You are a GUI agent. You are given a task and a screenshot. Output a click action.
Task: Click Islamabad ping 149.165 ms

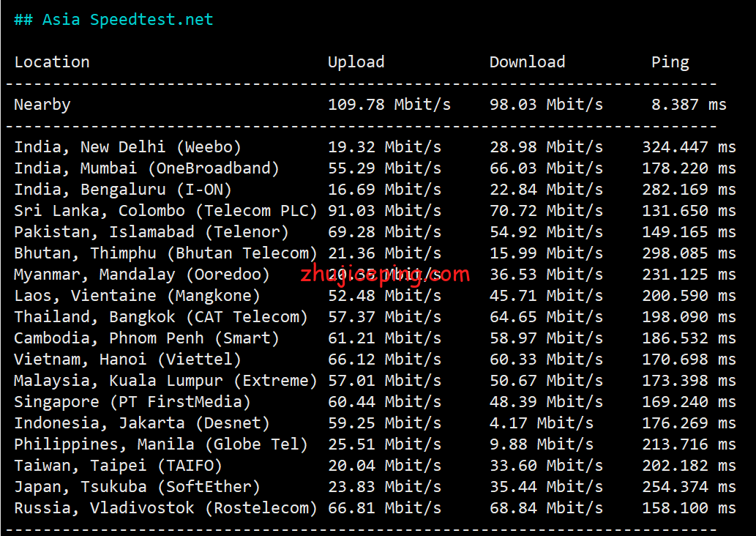pyautogui.click(x=689, y=232)
